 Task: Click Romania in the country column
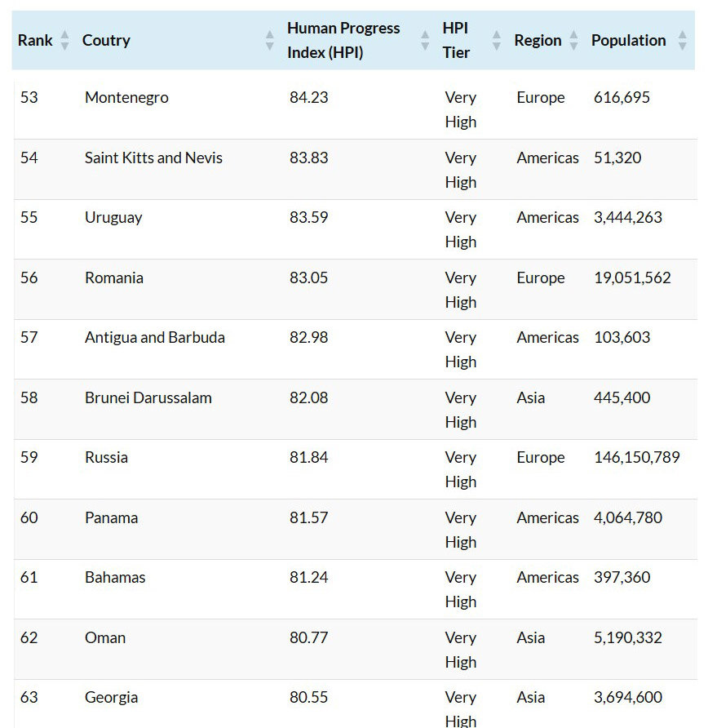tap(114, 277)
